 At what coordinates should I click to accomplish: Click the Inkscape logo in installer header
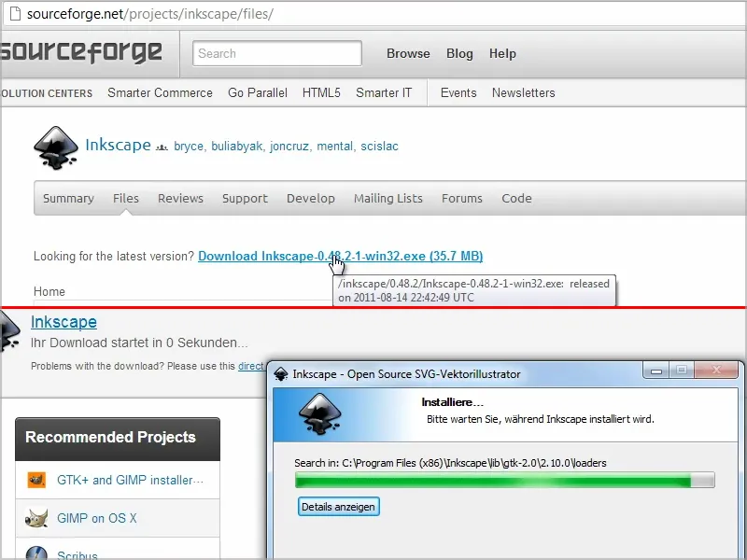(x=319, y=413)
